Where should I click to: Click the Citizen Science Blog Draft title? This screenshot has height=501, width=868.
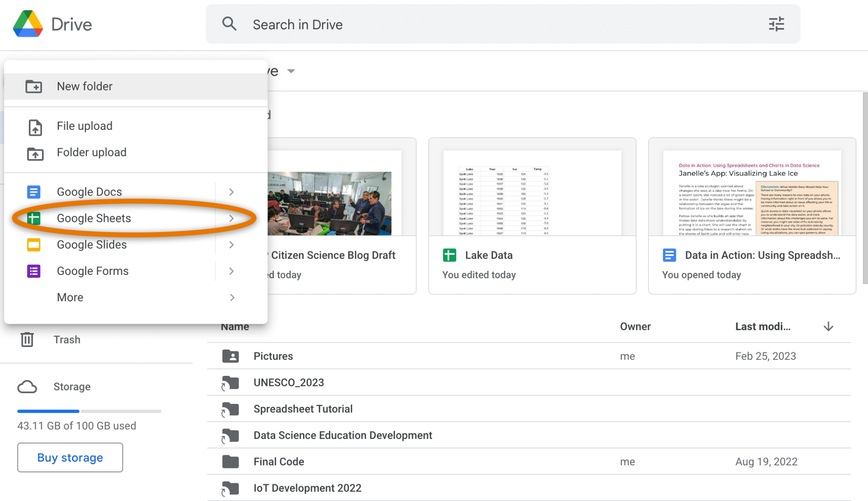coord(333,255)
